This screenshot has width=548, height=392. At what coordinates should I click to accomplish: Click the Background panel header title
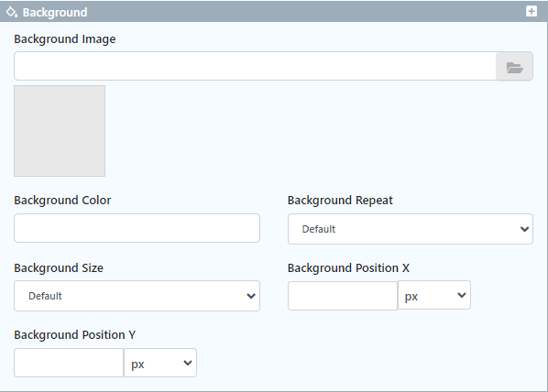tap(55, 12)
